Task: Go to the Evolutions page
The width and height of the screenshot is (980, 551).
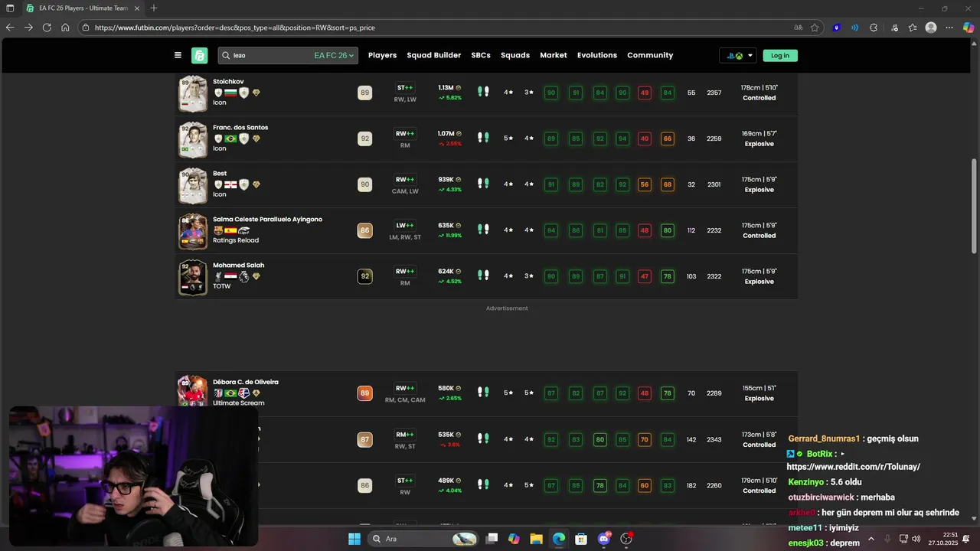Action: point(597,55)
